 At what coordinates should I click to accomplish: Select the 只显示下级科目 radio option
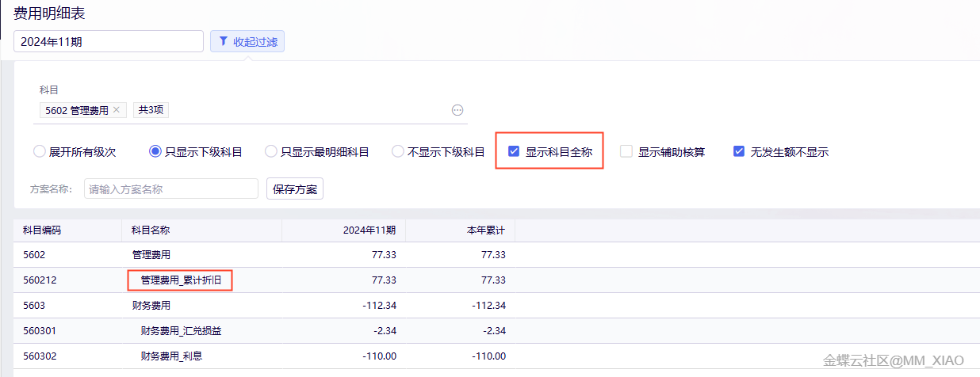[x=155, y=151]
